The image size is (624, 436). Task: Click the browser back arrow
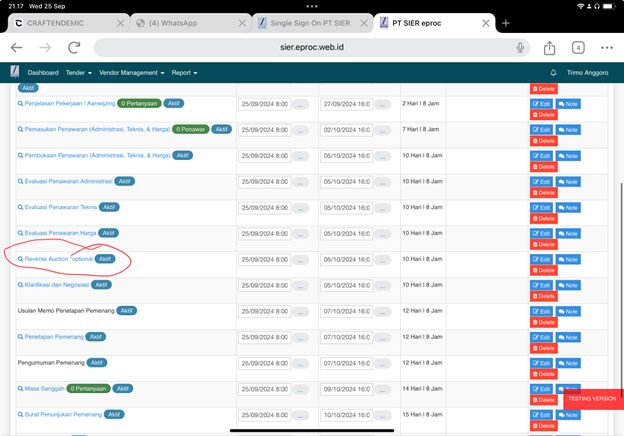pyautogui.click(x=16, y=47)
